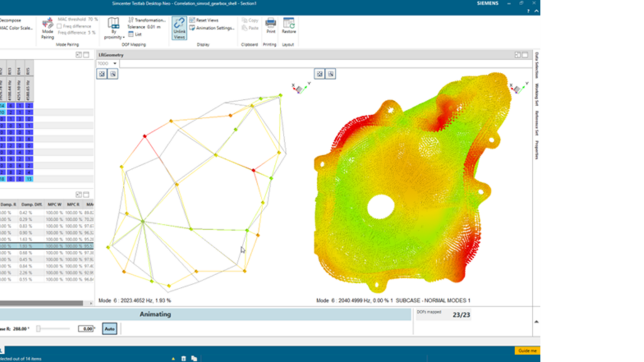Click the Reset Views icon
The height and width of the screenshot is (362, 644).
coord(206,20)
